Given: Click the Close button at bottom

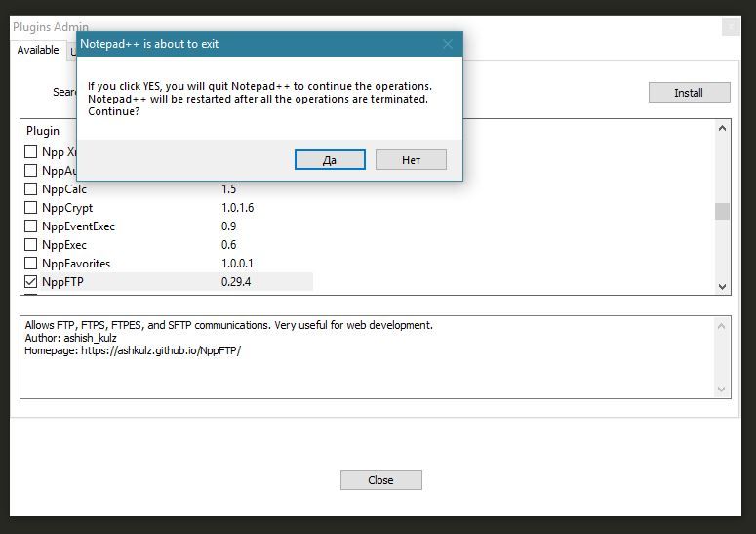Looking at the screenshot, I should point(380,480).
